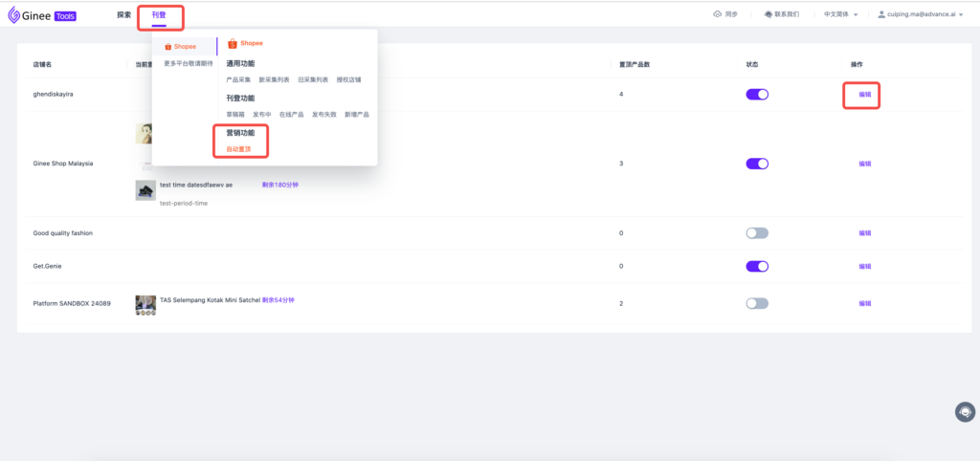Open the floating support chat icon

pyautogui.click(x=965, y=411)
